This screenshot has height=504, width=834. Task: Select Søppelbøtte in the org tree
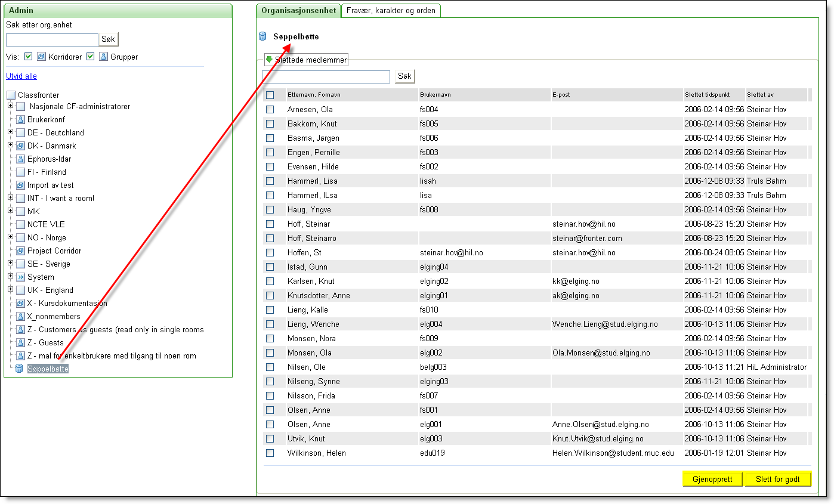48,369
